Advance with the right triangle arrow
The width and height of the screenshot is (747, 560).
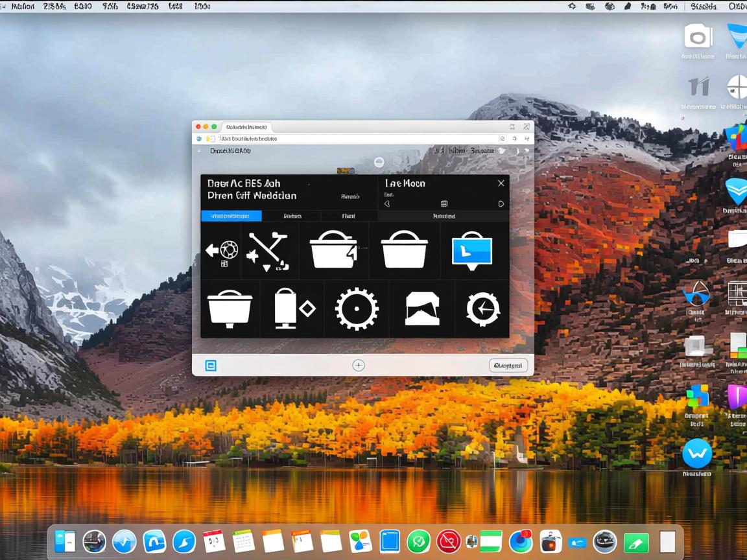(x=501, y=204)
